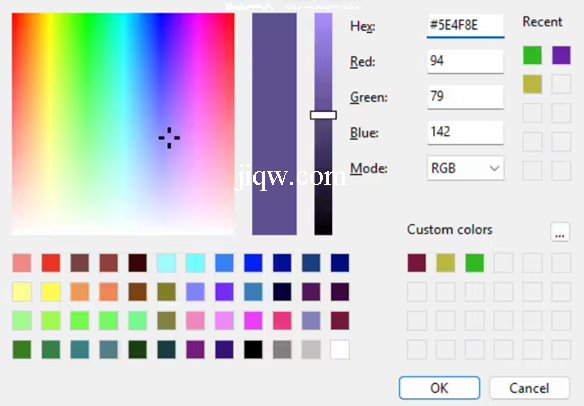Choose the white palette swatch
584x406 pixels.
(340, 349)
